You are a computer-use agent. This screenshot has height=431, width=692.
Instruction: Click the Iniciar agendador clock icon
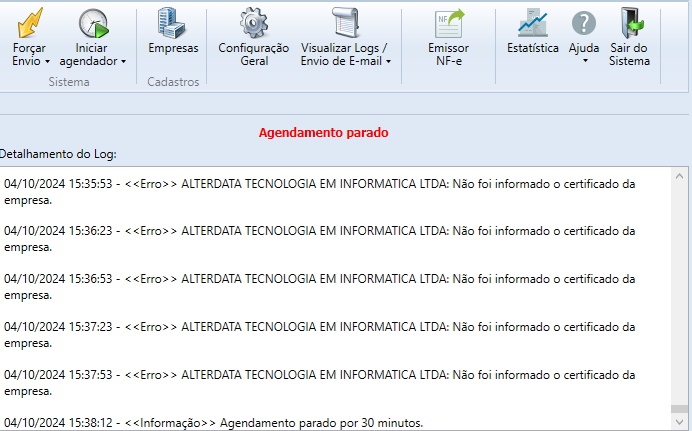point(94,23)
